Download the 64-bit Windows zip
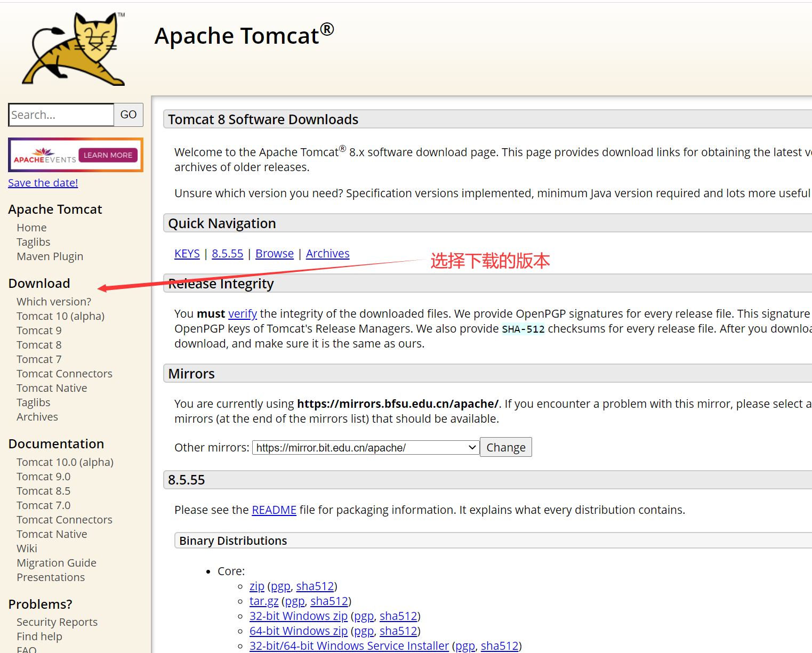 point(299,631)
